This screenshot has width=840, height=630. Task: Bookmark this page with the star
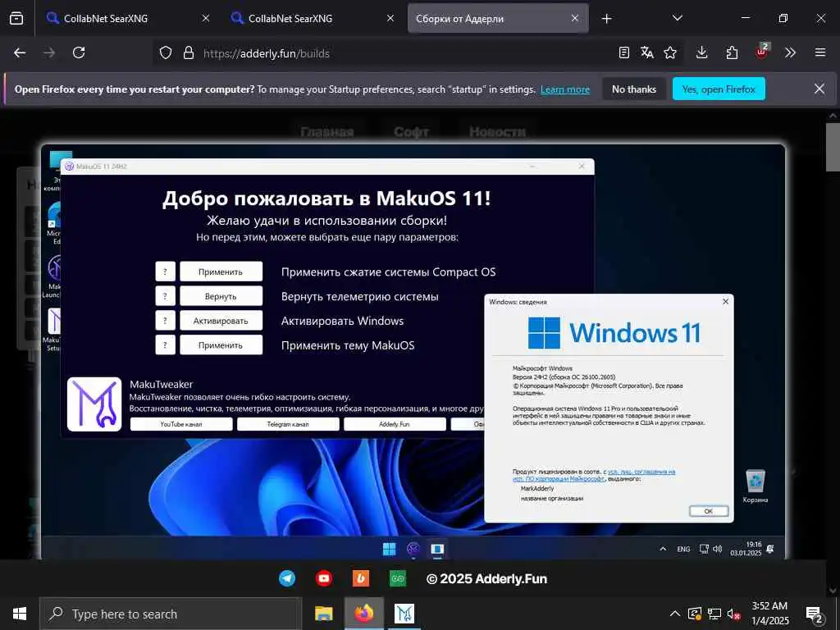click(670, 52)
